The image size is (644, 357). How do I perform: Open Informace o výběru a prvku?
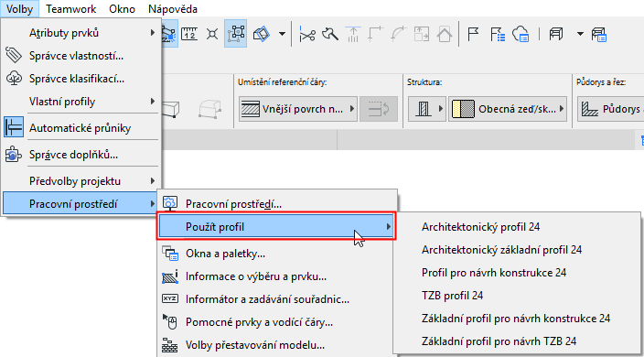point(277,276)
